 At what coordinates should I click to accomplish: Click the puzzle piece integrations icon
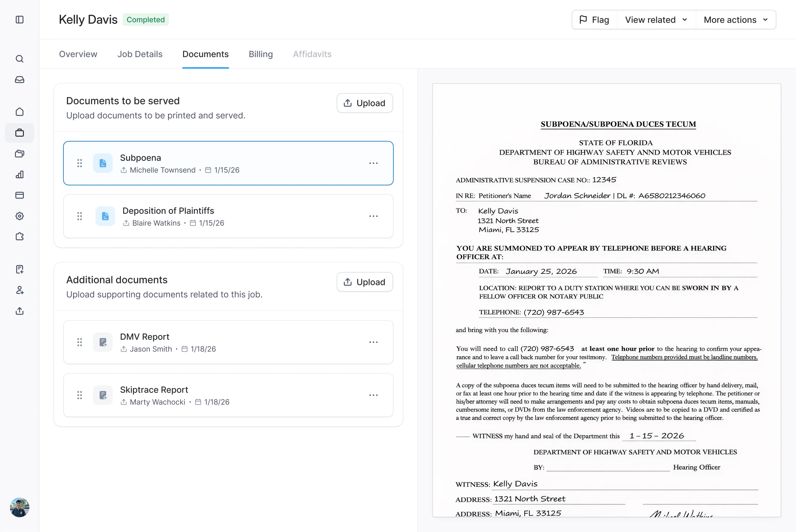[x=20, y=237]
